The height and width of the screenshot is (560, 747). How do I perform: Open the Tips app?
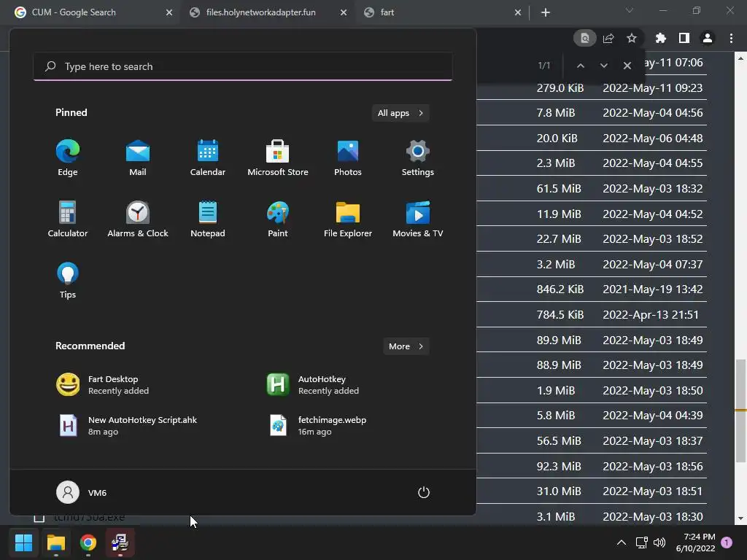(68, 281)
